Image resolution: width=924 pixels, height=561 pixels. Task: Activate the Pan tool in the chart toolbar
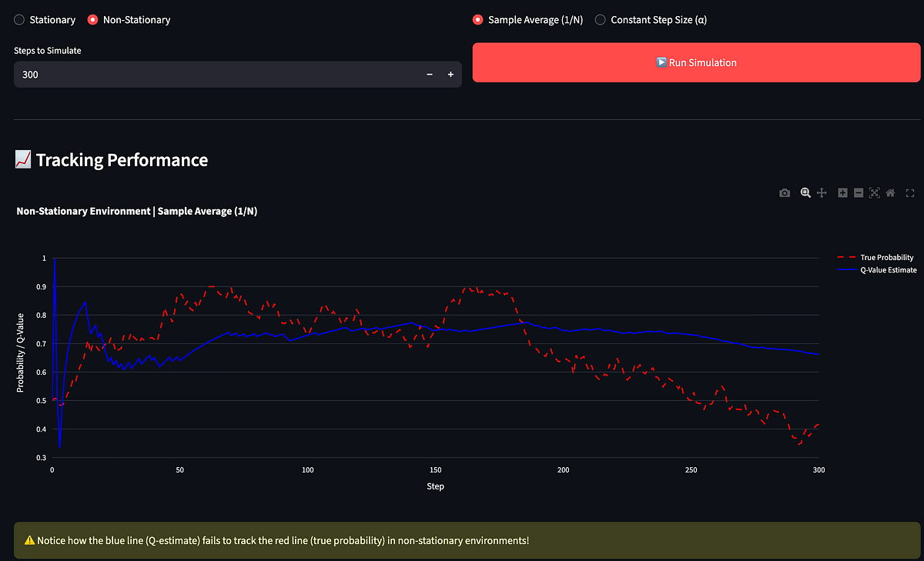822,193
